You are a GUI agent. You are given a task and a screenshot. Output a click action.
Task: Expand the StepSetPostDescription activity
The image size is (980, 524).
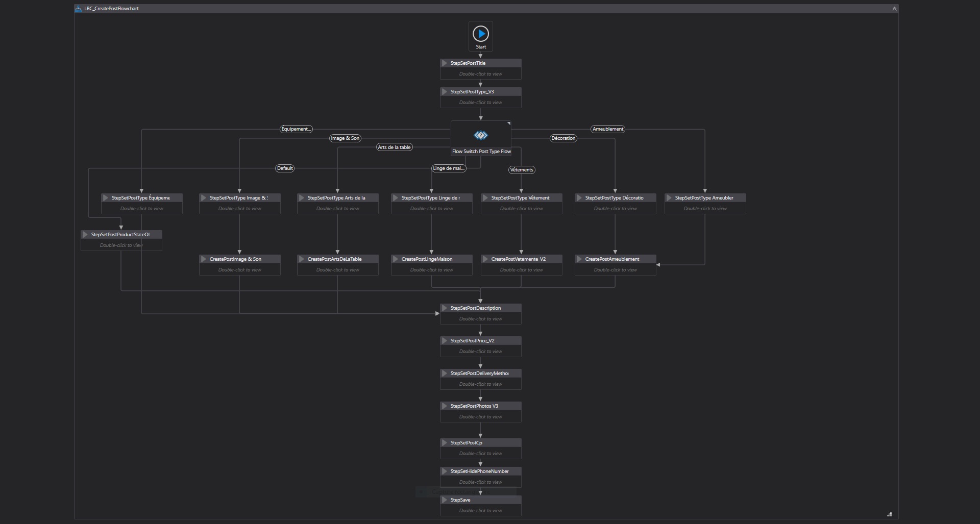pos(445,308)
